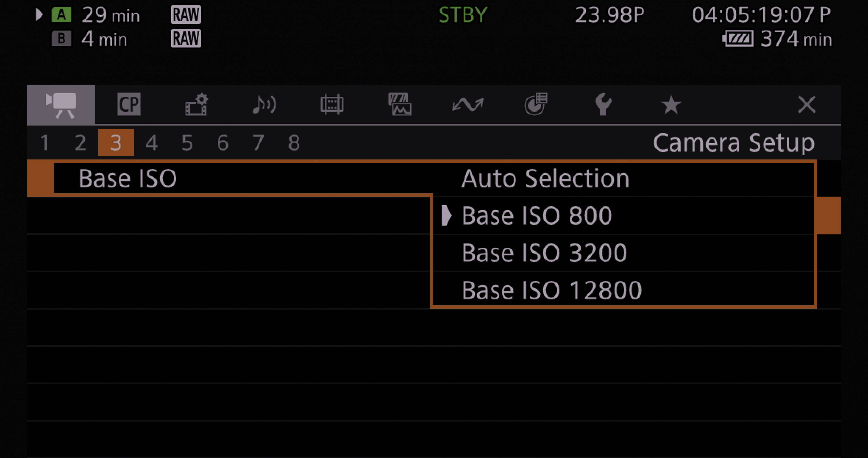Close the camera menu
Viewport: 868px width, 458px height.
(x=806, y=104)
